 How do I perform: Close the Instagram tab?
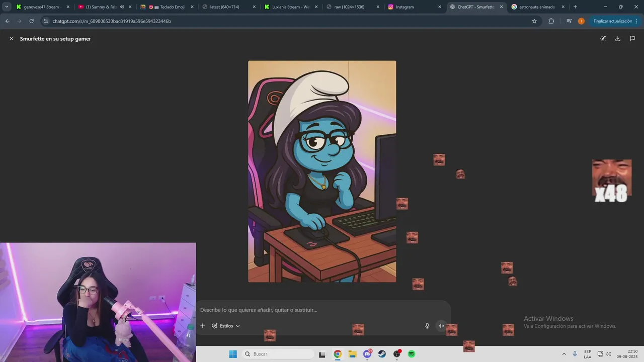440,7
